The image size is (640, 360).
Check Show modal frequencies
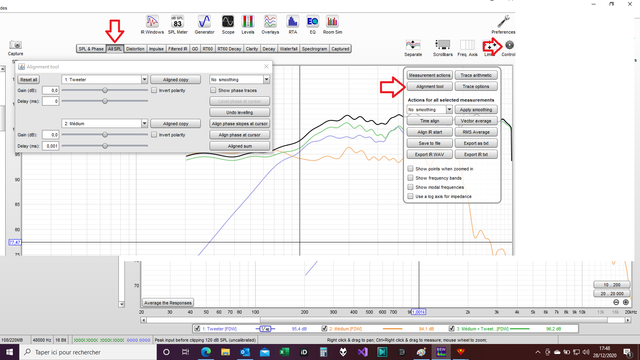click(x=410, y=187)
